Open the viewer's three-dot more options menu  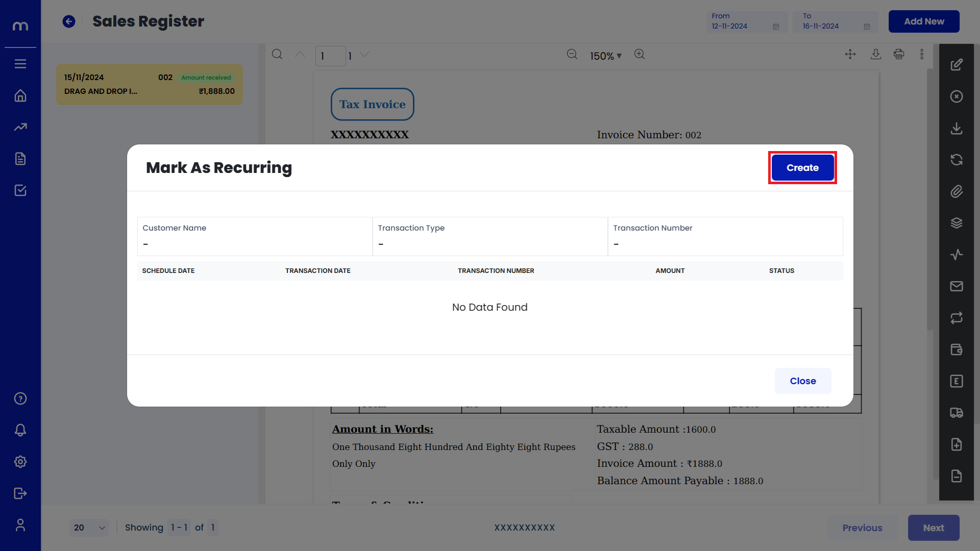(x=922, y=54)
